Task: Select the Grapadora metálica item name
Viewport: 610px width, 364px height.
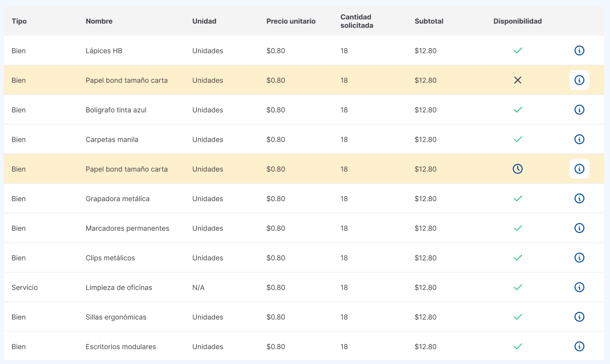Action: (x=117, y=199)
